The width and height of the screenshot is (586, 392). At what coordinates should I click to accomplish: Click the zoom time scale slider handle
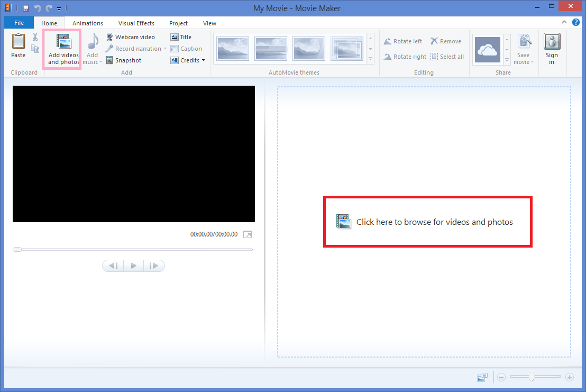coord(532,377)
